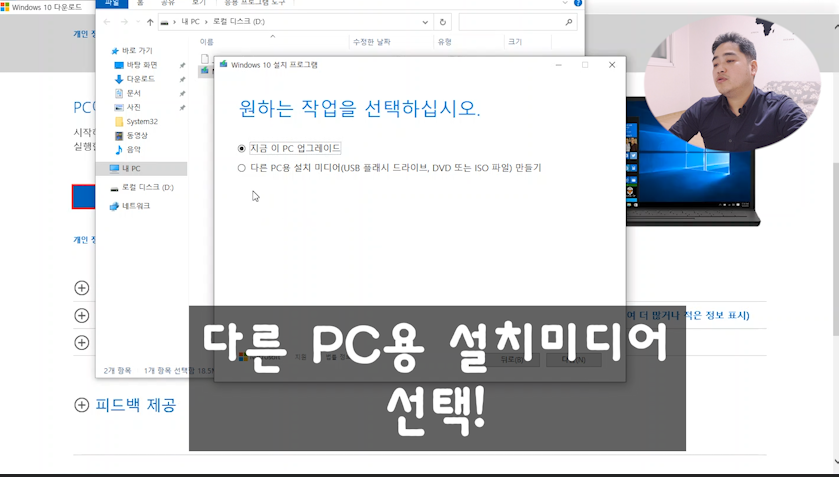Click the 내 PC breadcrumb in the address bar
Screen dimensions: 839x477
coord(190,22)
